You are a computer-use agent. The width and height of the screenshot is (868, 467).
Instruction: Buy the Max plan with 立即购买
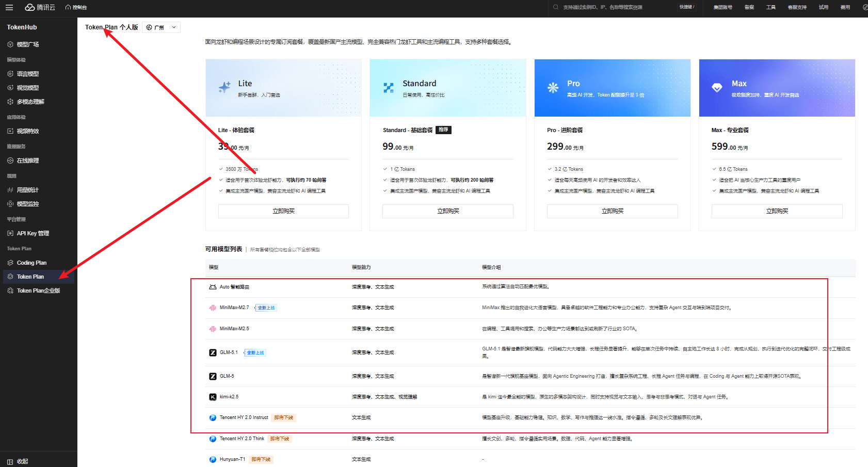[777, 211]
